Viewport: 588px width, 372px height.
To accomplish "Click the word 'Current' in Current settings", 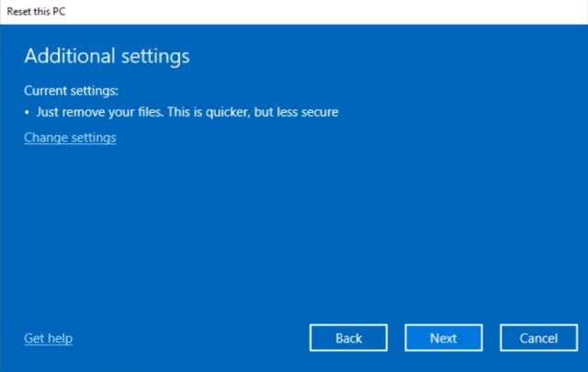I will pyautogui.click(x=47, y=91).
